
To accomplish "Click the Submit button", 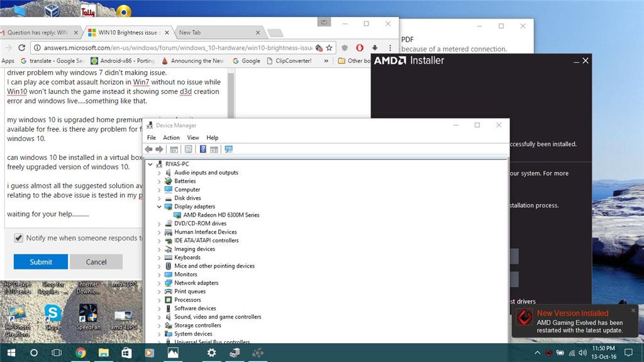I will tap(41, 262).
